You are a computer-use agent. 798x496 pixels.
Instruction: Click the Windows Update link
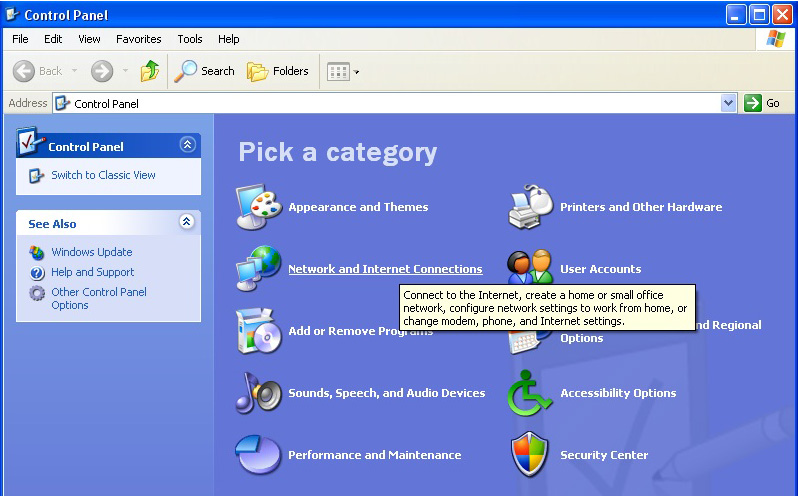(x=92, y=252)
